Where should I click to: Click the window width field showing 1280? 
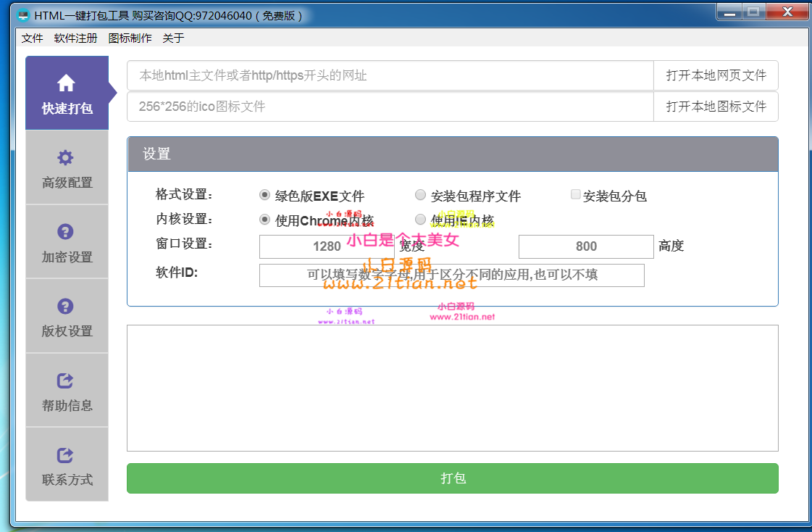coord(327,246)
